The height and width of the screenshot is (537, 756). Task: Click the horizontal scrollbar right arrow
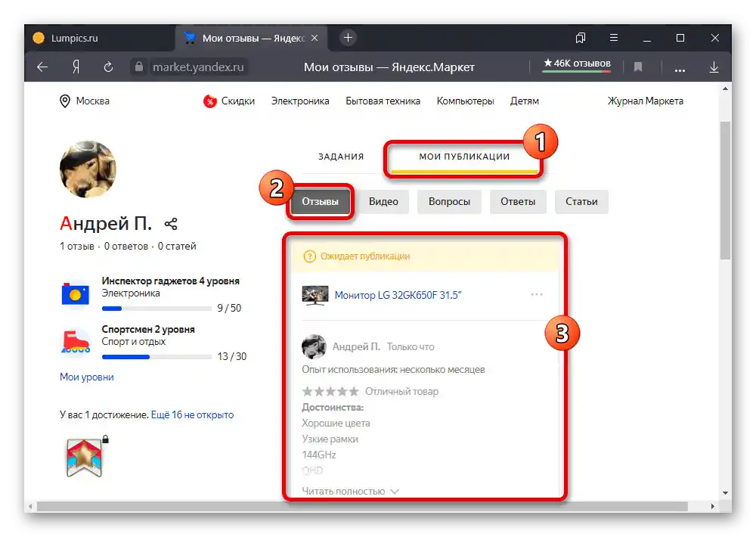[x=713, y=507]
